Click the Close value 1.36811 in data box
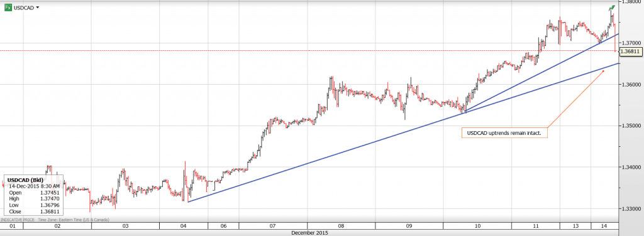This screenshot has height=236, width=644. click(49, 212)
